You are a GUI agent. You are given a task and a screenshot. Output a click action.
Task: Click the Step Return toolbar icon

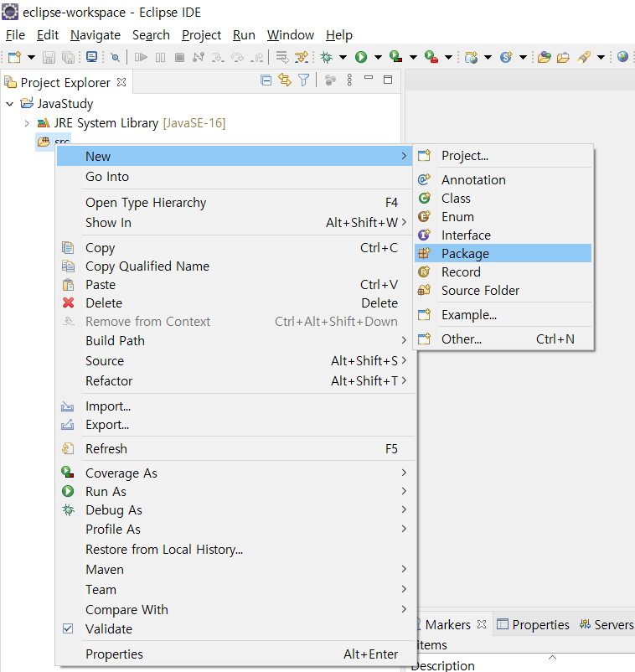point(257,57)
